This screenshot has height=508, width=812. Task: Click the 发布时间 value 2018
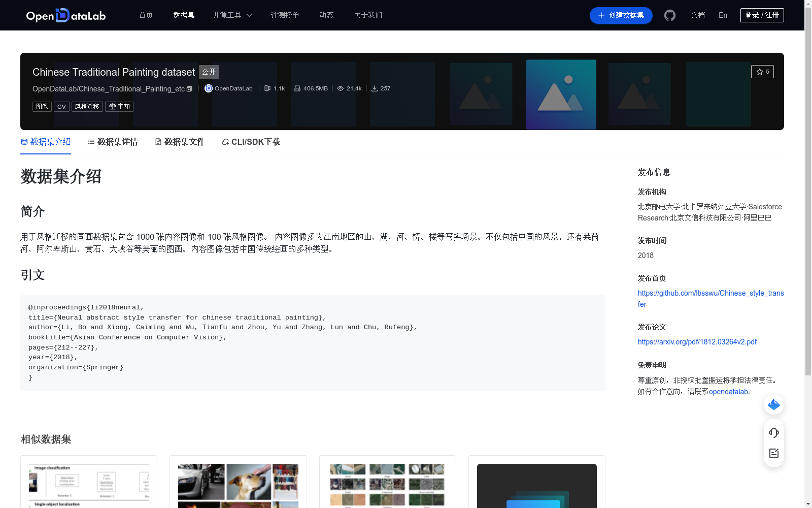coord(646,256)
